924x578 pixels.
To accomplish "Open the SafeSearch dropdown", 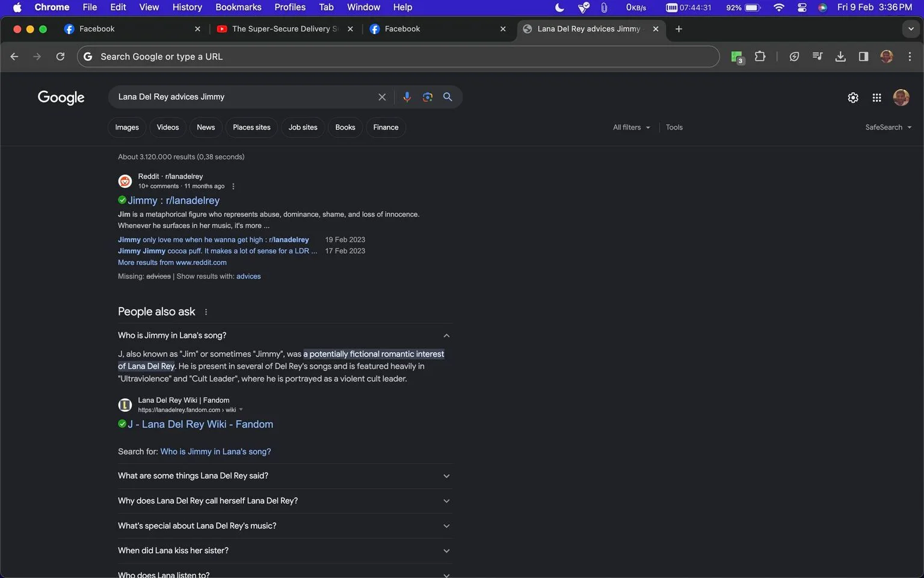I will click(x=888, y=128).
